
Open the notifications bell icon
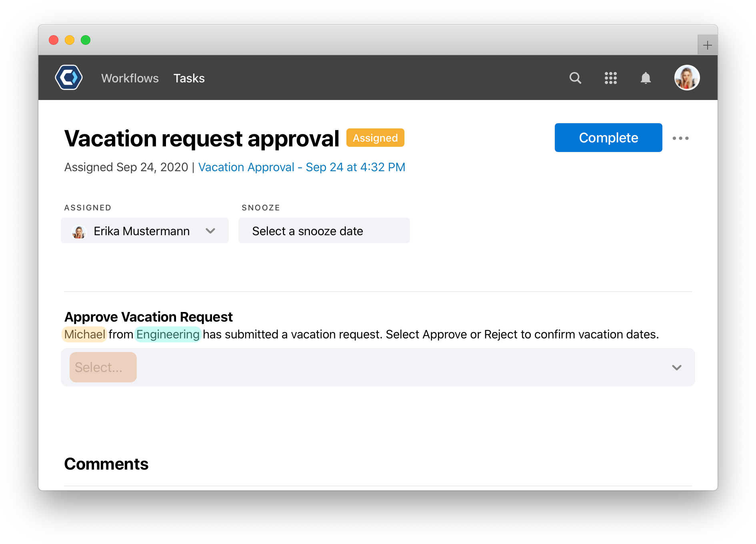[646, 78]
